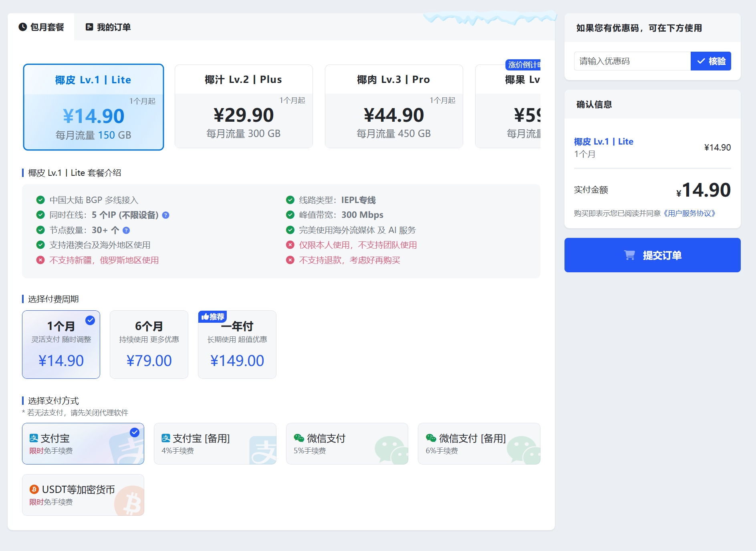
Task: Choose the 椰汁 Lv.2 | Plus plan
Action: [244, 107]
